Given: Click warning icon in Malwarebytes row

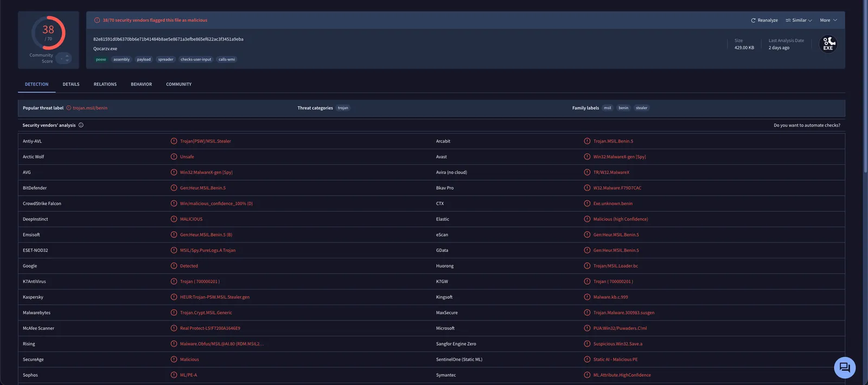Looking at the screenshot, I should [x=174, y=313].
